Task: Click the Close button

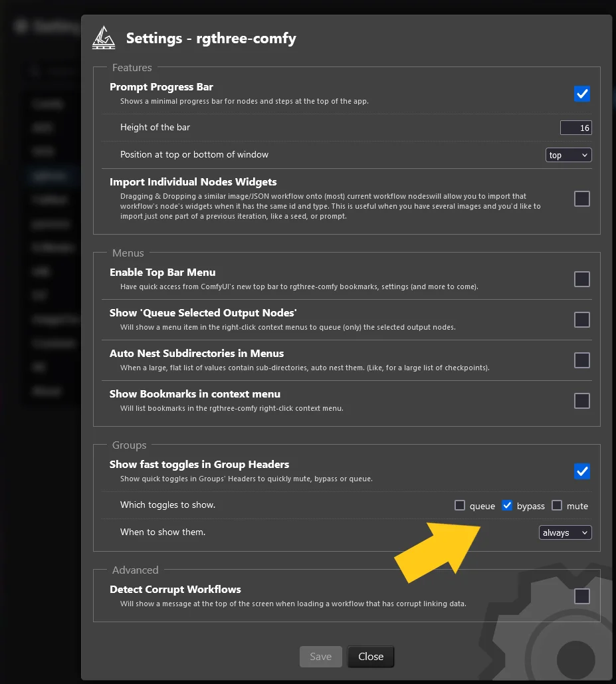Action: click(371, 657)
